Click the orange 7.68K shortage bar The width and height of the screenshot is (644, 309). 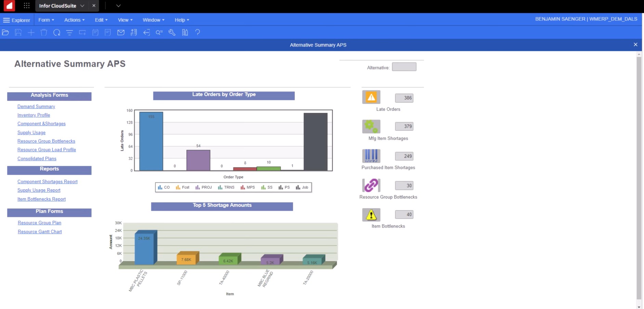[188, 258]
